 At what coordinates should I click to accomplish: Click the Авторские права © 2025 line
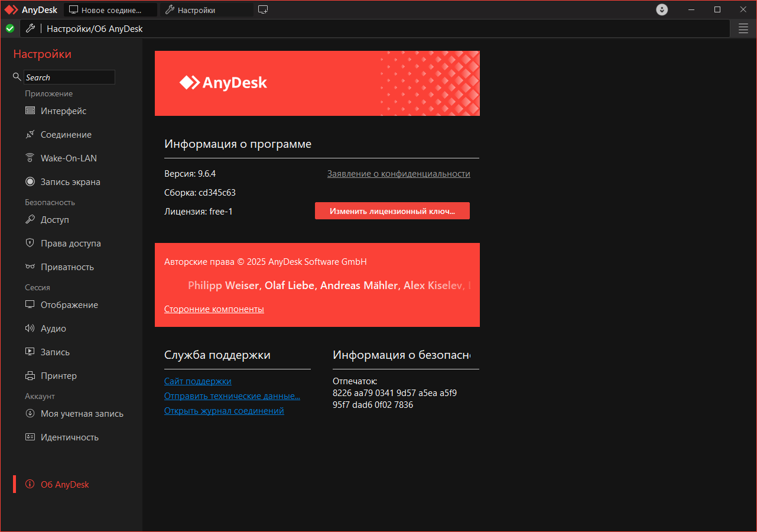(265, 262)
